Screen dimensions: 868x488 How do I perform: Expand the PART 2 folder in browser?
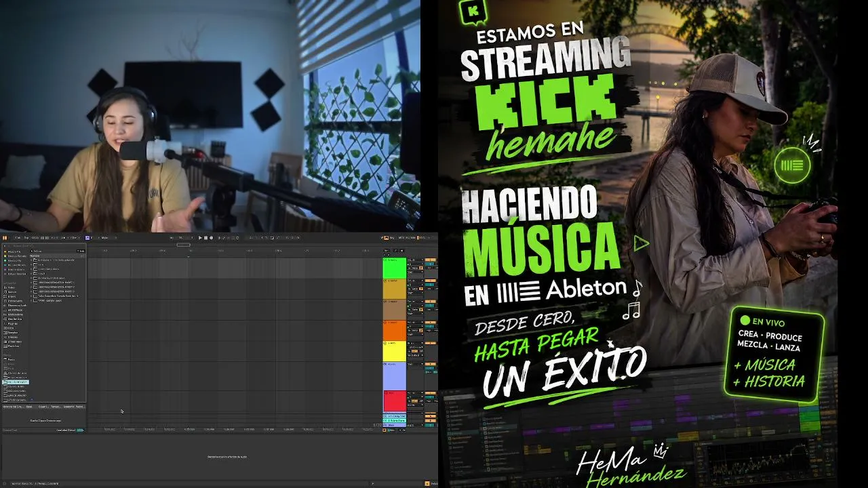point(32,287)
